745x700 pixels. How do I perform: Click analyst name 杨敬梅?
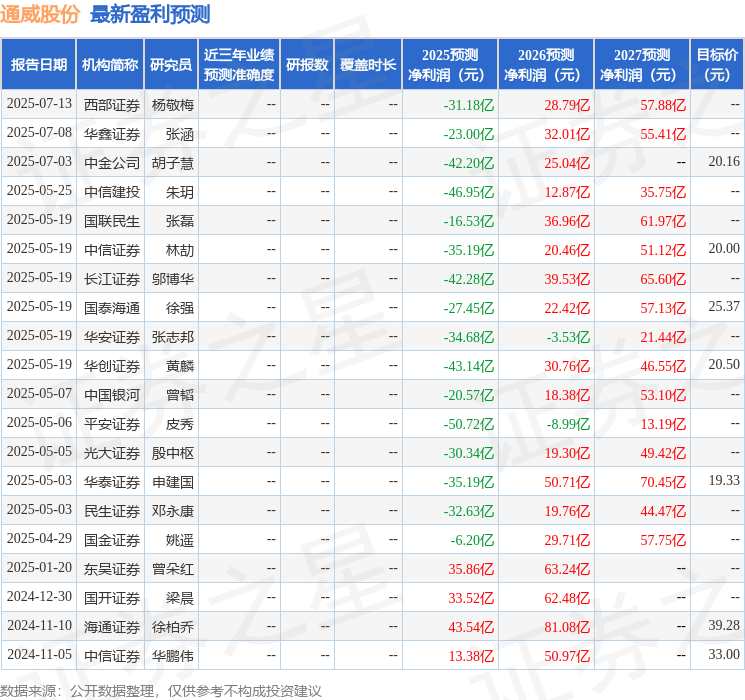tap(172, 105)
